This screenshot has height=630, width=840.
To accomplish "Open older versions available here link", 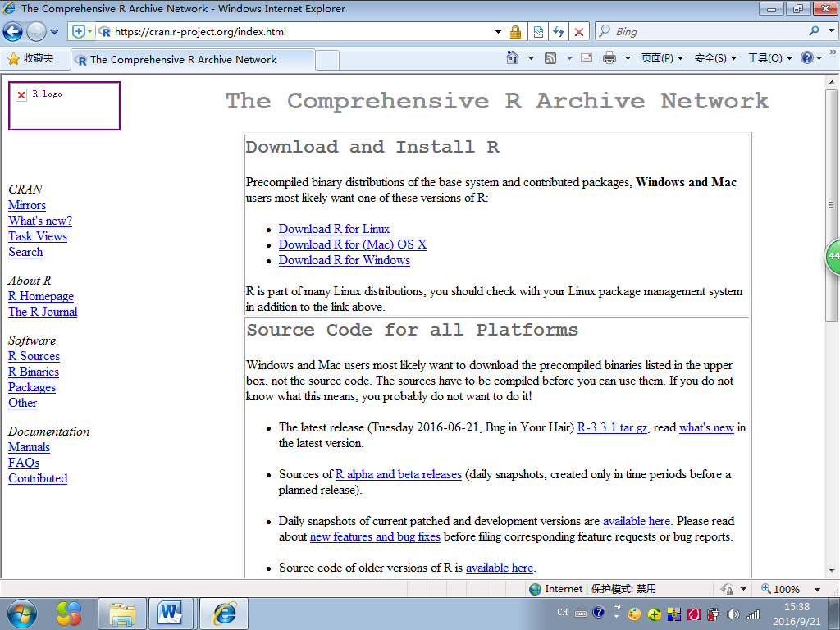I will [x=500, y=568].
